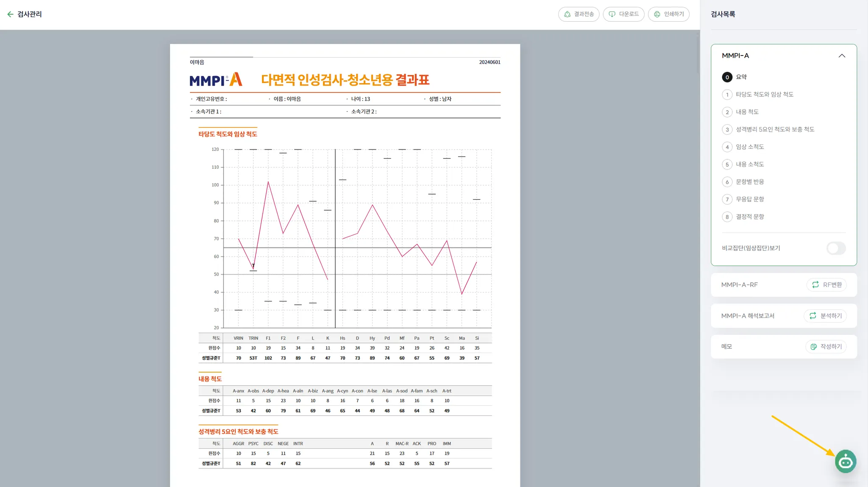
Task: Click 분석하기 for MMPI-A 해석보고서
Action: coord(825,316)
